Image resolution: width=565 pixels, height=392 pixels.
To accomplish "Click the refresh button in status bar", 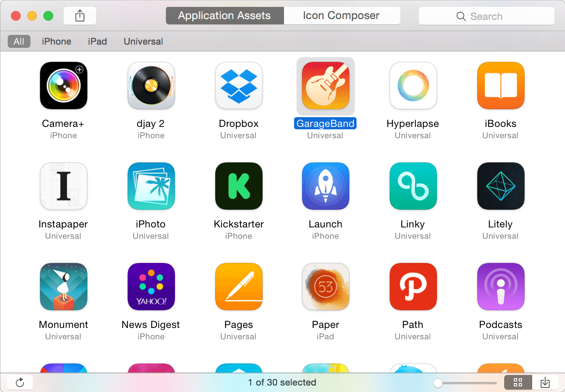I will pyautogui.click(x=20, y=382).
